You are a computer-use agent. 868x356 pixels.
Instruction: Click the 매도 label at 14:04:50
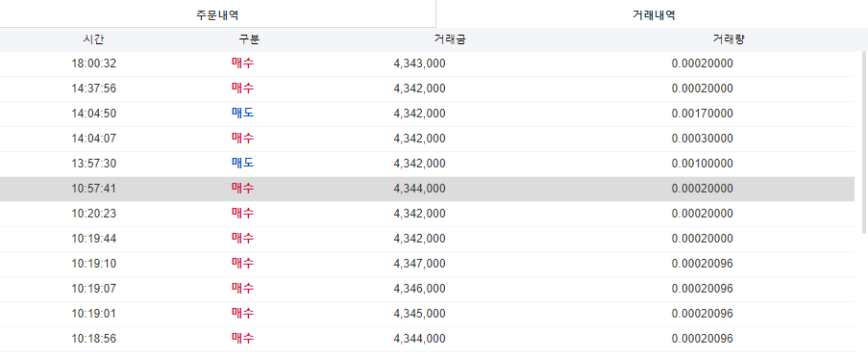(242, 114)
